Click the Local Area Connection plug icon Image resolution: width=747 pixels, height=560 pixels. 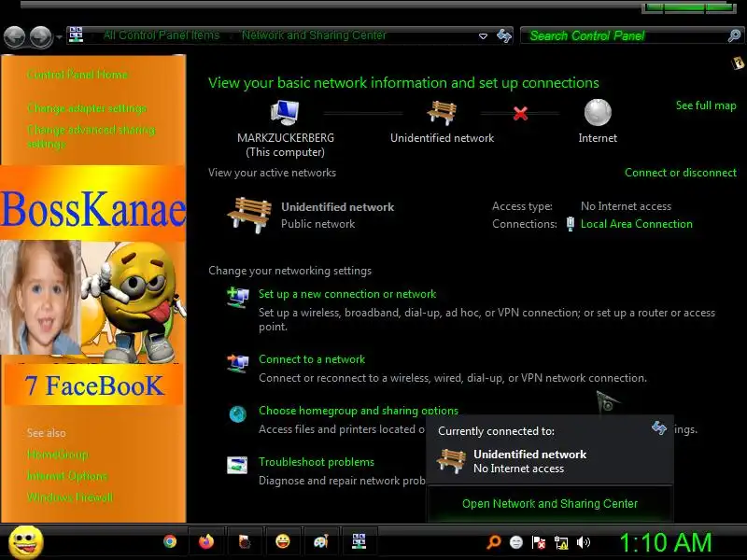(570, 224)
